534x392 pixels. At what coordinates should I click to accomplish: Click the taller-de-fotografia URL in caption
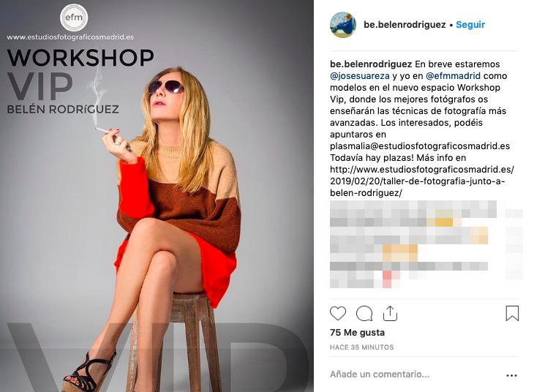point(422,181)
